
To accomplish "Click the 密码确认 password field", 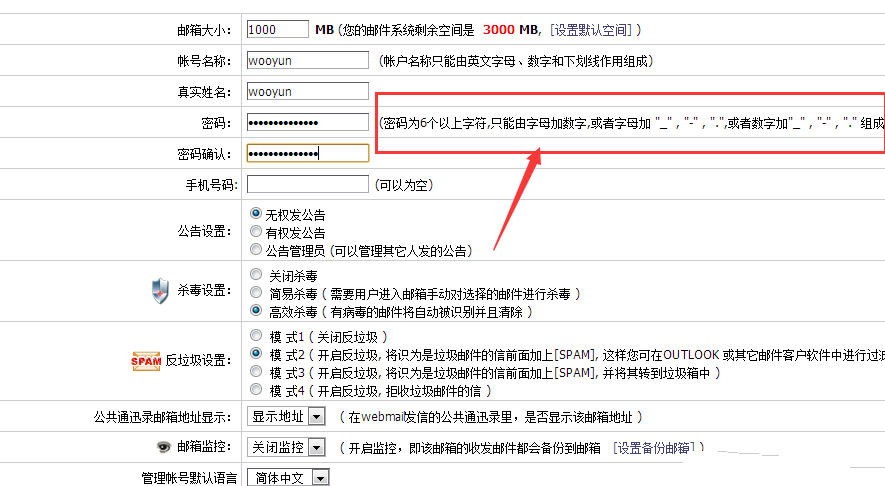I will point(307,153).
